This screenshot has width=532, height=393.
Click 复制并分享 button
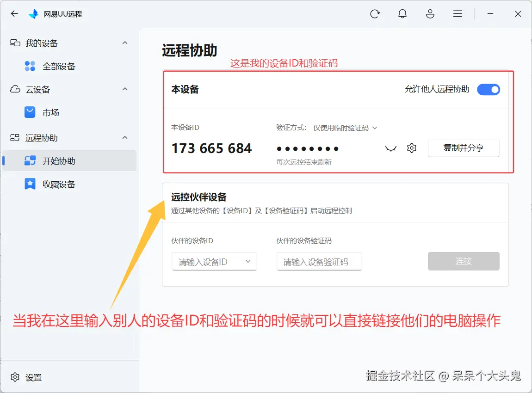(464, 148)
